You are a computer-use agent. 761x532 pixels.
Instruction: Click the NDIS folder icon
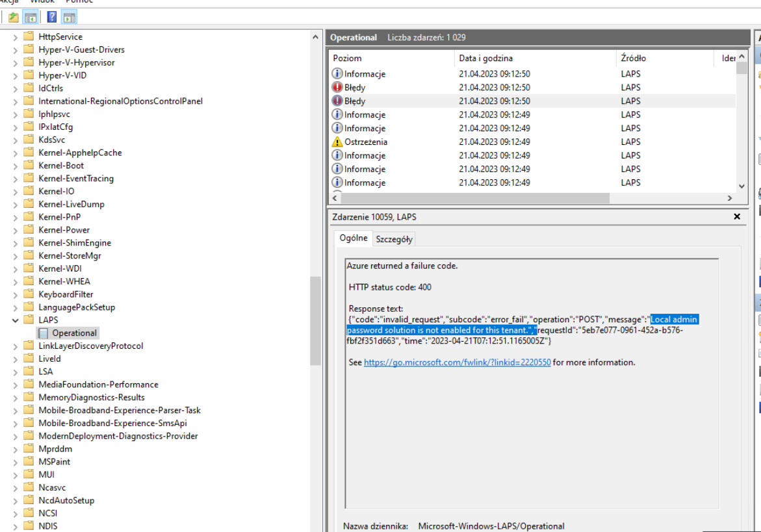[x=29, y=526]
